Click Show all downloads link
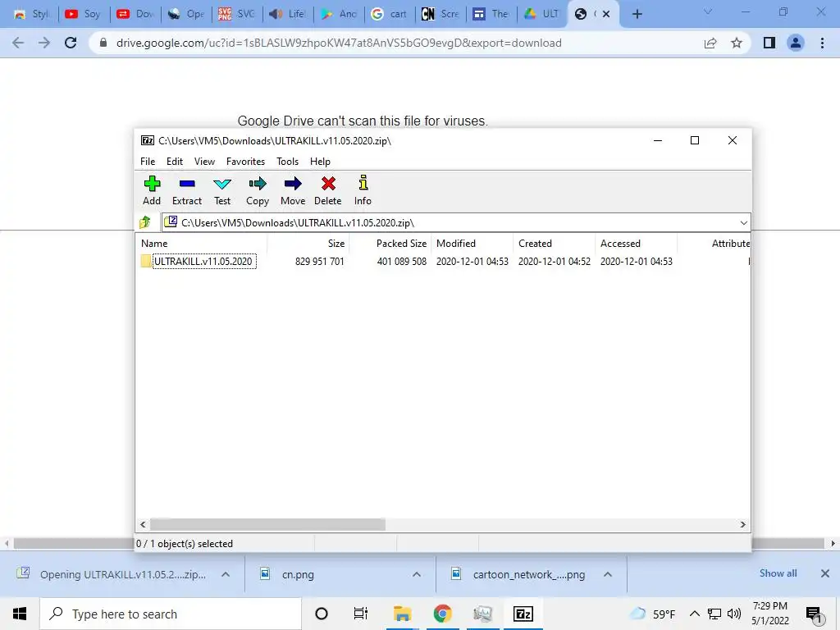This screenshot has width=840, height=630. pyautogui.click(x=778, y=573)
